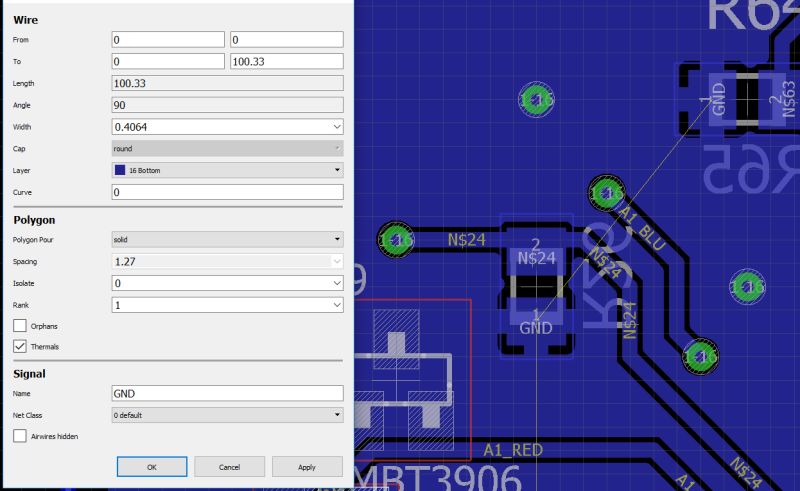Viewport: 800px width, 491px height.
Task: Click the OK button
Action: [x=152, y=467]
